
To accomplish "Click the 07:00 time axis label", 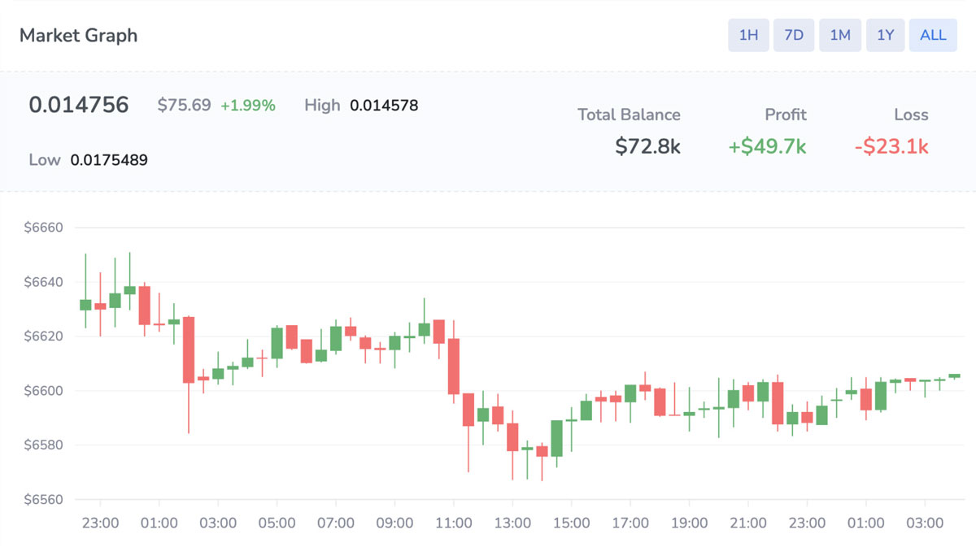I will tap(335, 523).
